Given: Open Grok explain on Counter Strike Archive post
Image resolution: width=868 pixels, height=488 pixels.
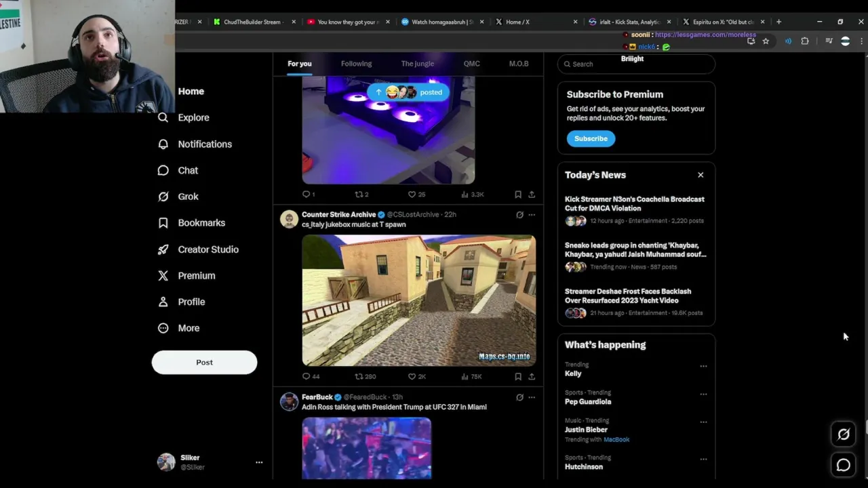Looking at the screenshot, I should [519, 215].
